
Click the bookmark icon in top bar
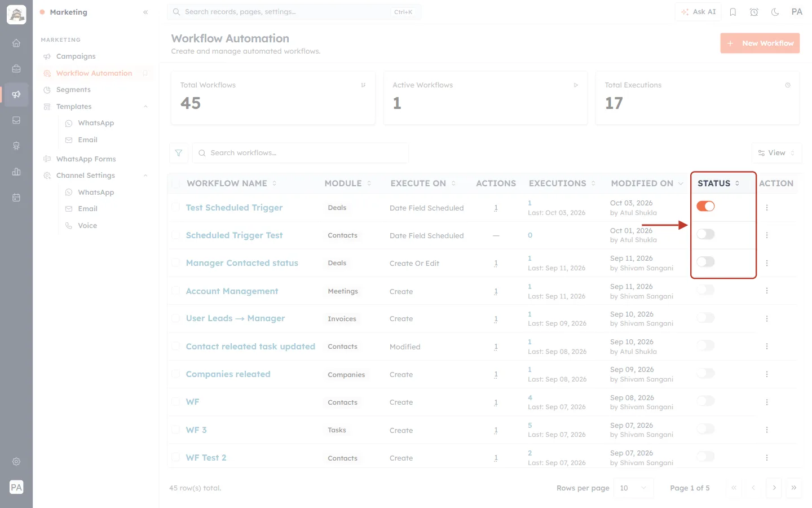[733, 12]
